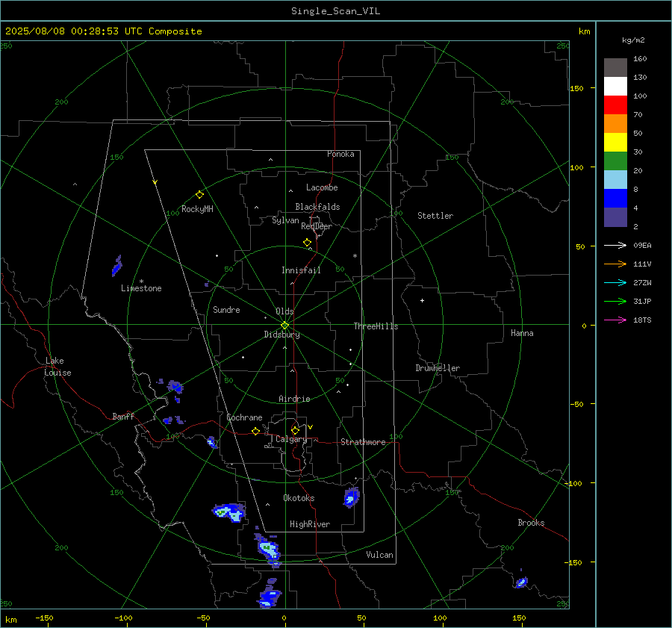Viewport: 672px width, 628px height.
Task: Click the yellow diamond at the radar center
Action: [x=284, y=326]
